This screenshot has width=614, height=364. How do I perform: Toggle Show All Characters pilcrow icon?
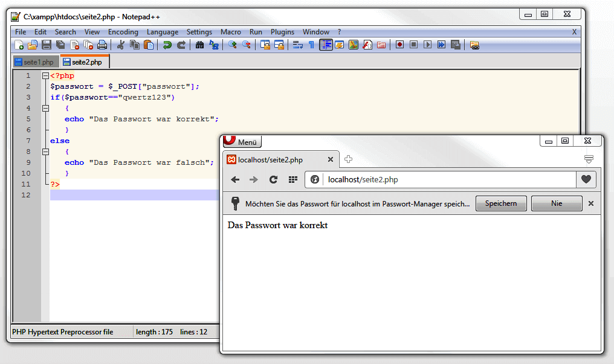(x=311, y=45)
